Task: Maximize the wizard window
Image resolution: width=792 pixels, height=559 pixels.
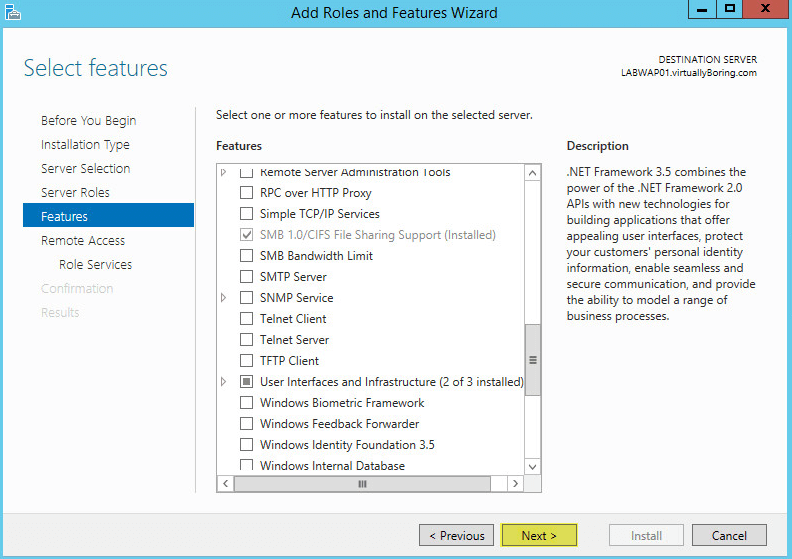Action: [x=730, y=9]
